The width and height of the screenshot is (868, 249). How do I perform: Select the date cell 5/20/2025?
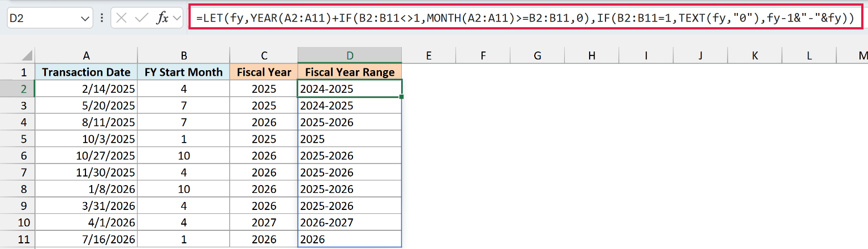click(x=86, y=105)
